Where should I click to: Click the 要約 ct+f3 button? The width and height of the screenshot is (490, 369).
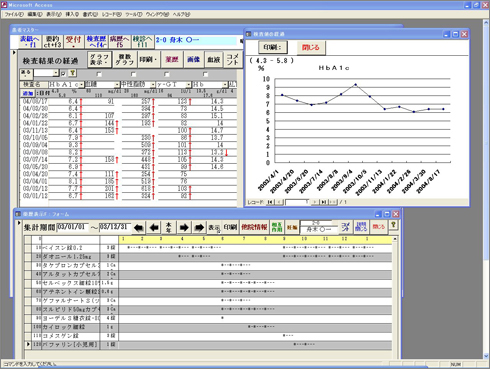52,42
